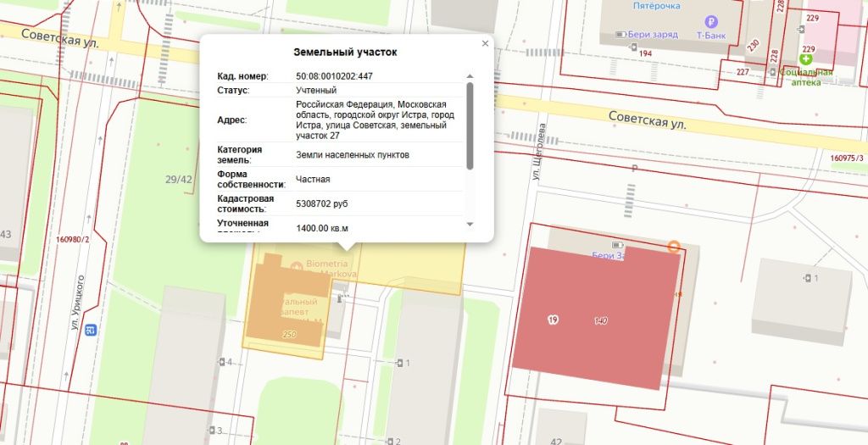Click the popup's vertical scrollbar thumb
The height and width of the screenshot is (445, 868).
(x=470, y=123)
